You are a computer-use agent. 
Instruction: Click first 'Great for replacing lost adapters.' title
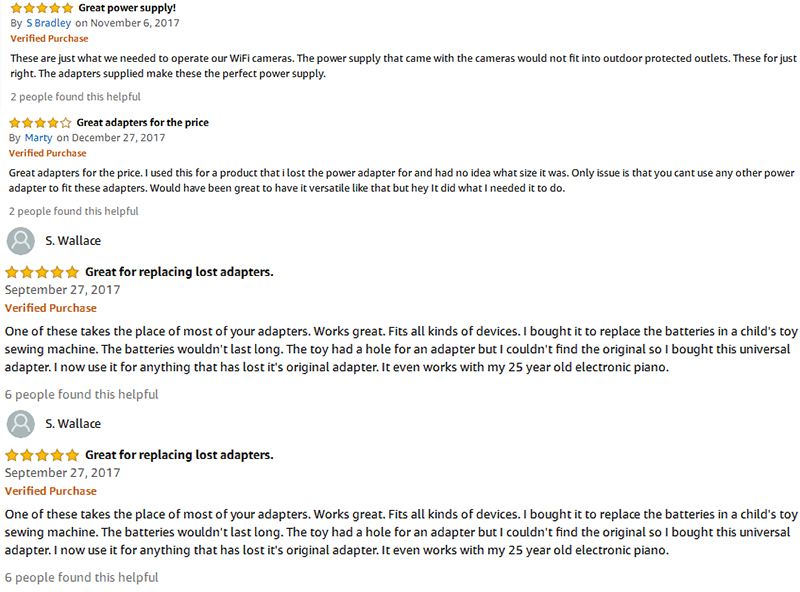click(x=179, y=272)
